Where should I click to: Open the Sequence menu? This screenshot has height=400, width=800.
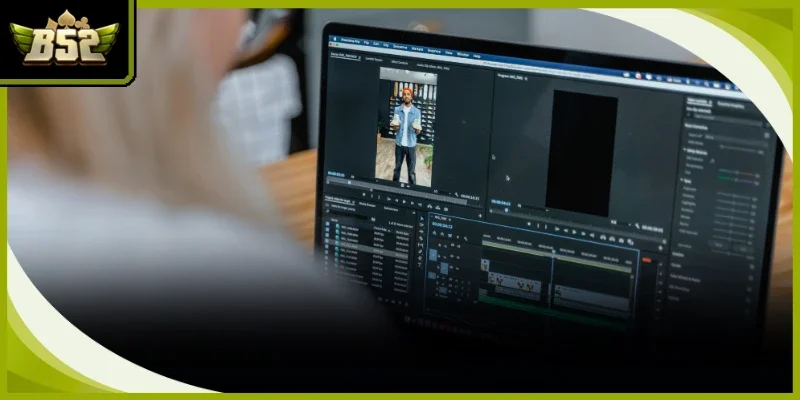[x=400, y=47]
